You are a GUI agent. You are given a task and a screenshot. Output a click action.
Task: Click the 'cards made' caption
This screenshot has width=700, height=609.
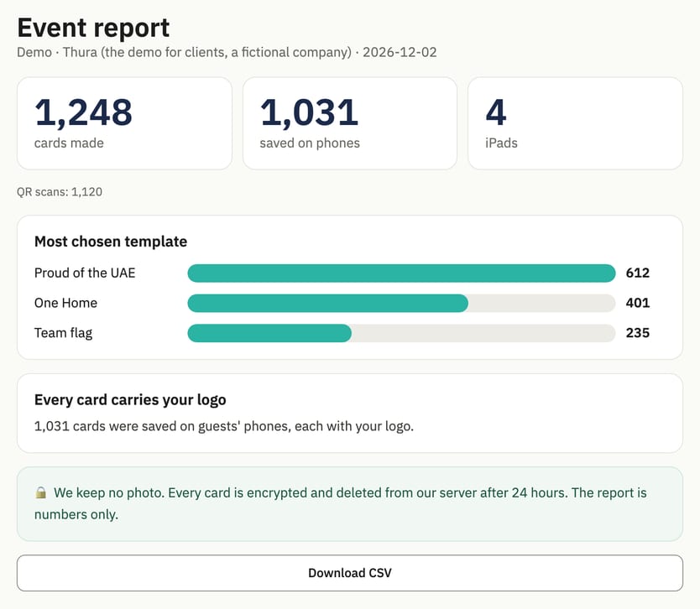[69, 143]
